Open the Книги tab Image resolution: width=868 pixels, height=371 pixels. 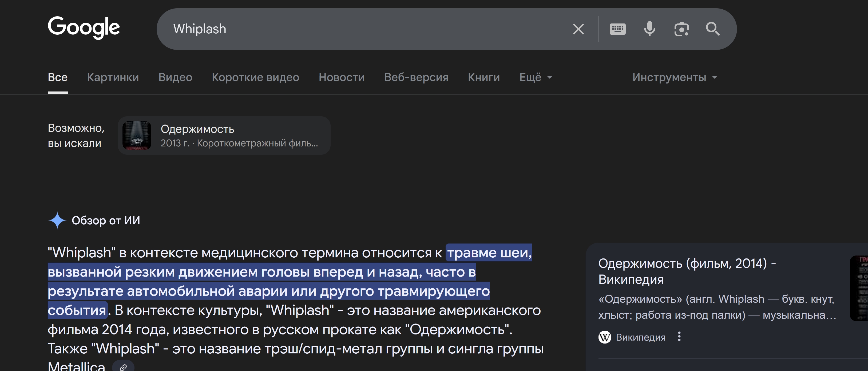click(483, 77)
